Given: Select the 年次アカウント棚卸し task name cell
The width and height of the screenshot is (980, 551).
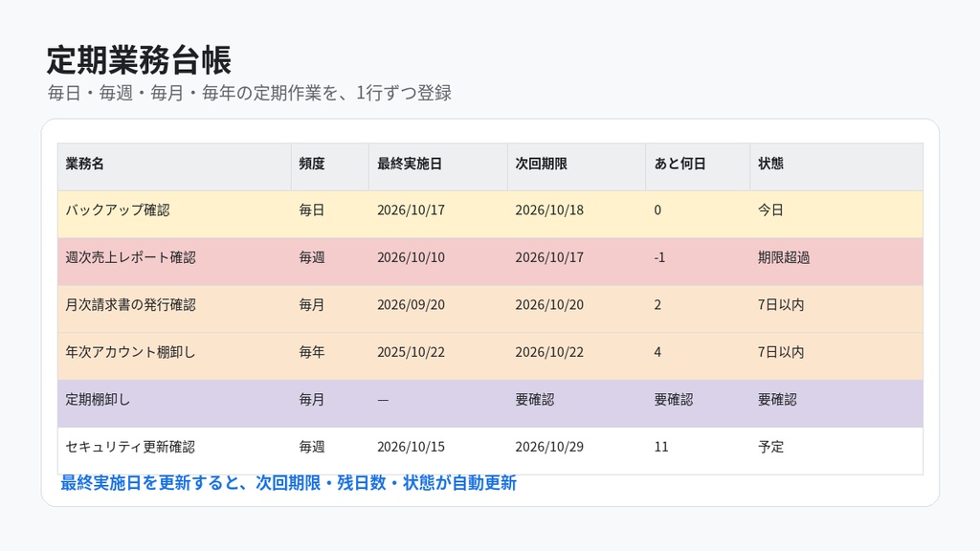Looking at the screenshot, I should click(x=174, y=356).
